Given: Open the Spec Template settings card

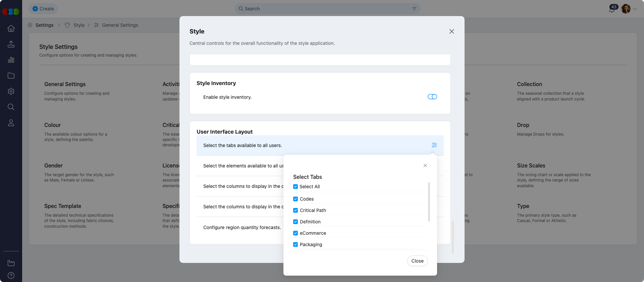Looking at the screenshot, I should [79, 216].
